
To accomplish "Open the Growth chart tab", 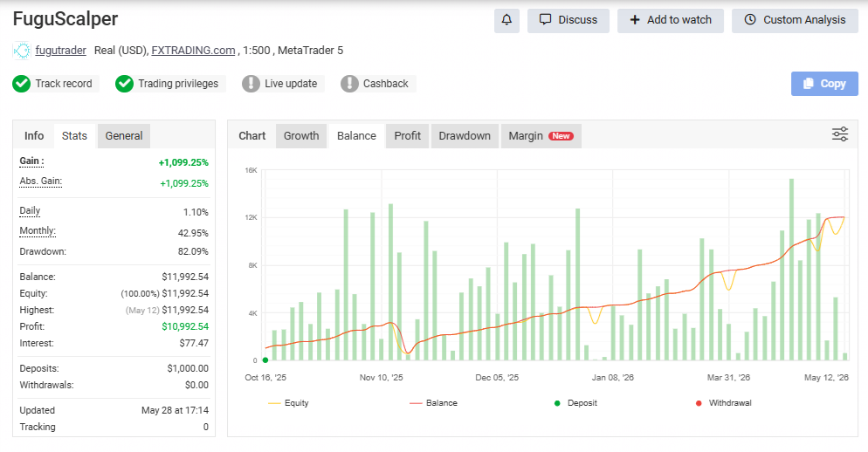I will [301, 135].
